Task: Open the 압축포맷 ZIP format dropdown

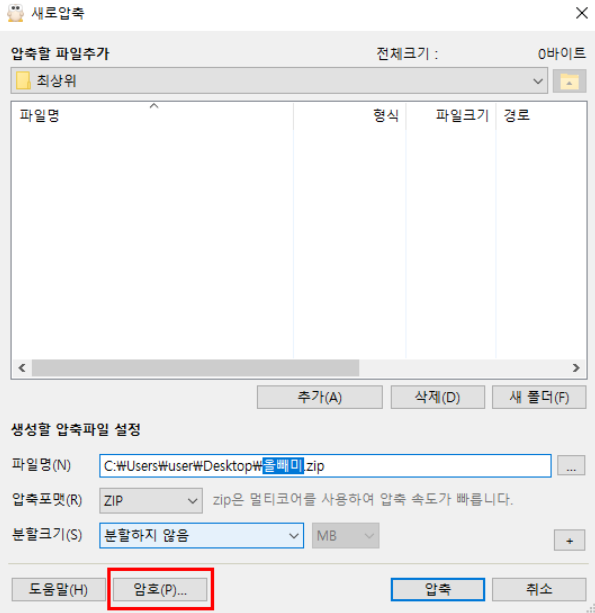Action: pyautogui.click(x=151, y=500)
